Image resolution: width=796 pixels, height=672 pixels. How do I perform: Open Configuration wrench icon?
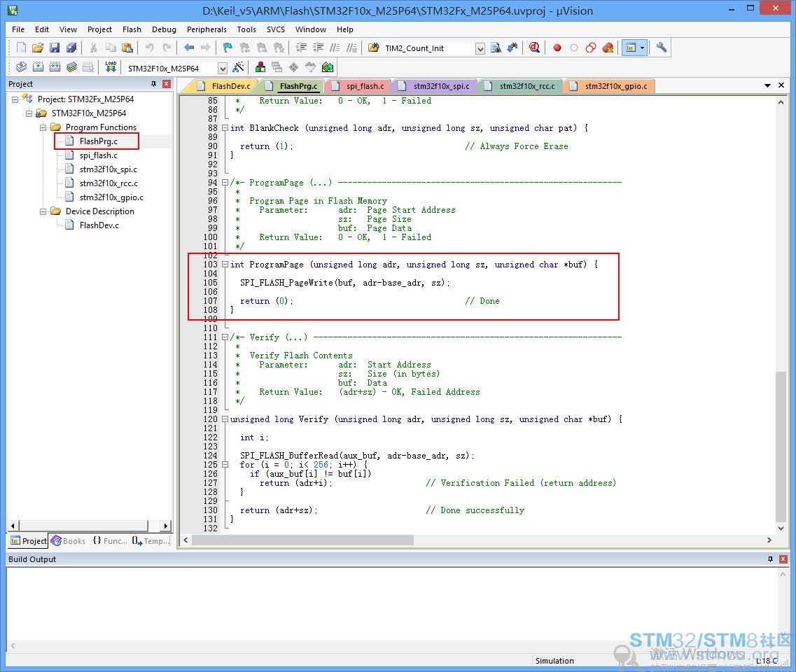pos(662,47)
